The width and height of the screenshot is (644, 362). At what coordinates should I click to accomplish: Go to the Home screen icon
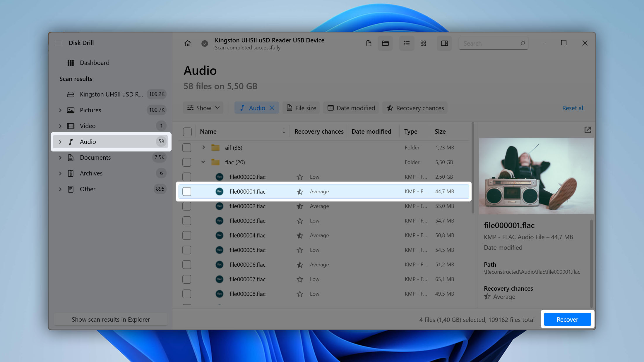tap(188, 43)
